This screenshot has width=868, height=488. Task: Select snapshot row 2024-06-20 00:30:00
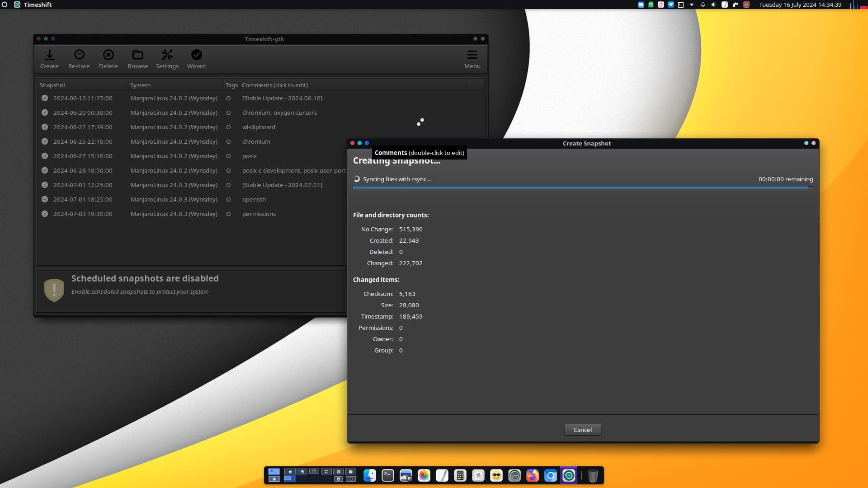[260, 113]
